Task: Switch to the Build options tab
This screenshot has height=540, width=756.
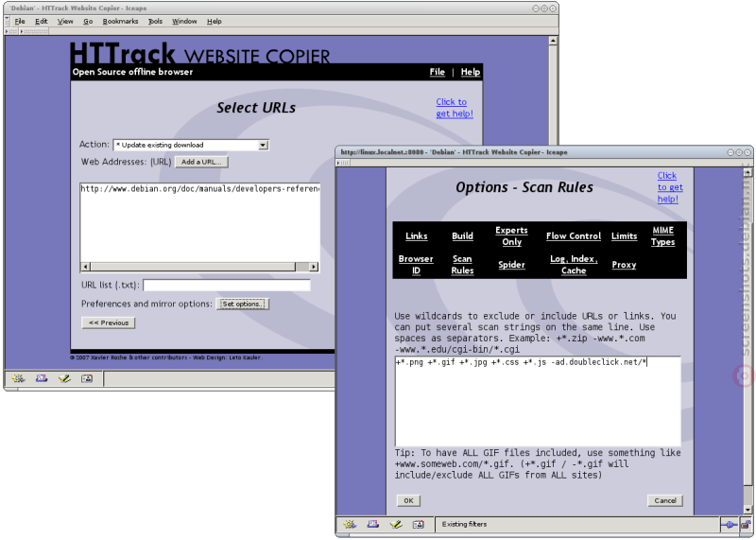Action: click(x=462, y=236)
